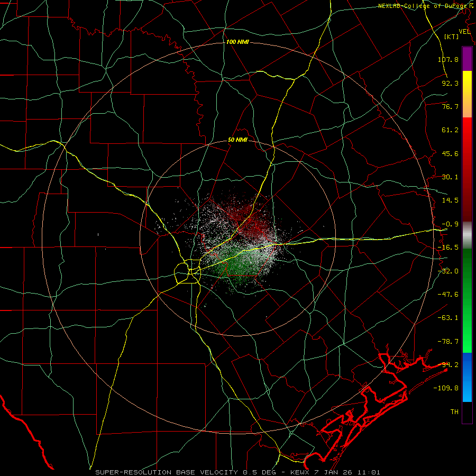Click the KEWX 7 JAN 26 11:01 timestamp
The height and width of the screenshot is (476, 476).
pos(335,472)
